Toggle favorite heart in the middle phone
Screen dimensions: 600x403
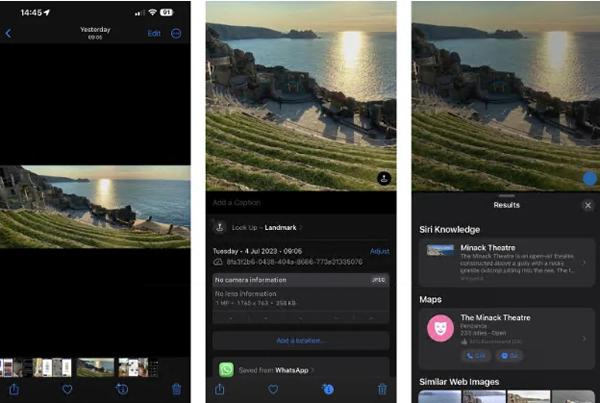(x=272, y=389)
